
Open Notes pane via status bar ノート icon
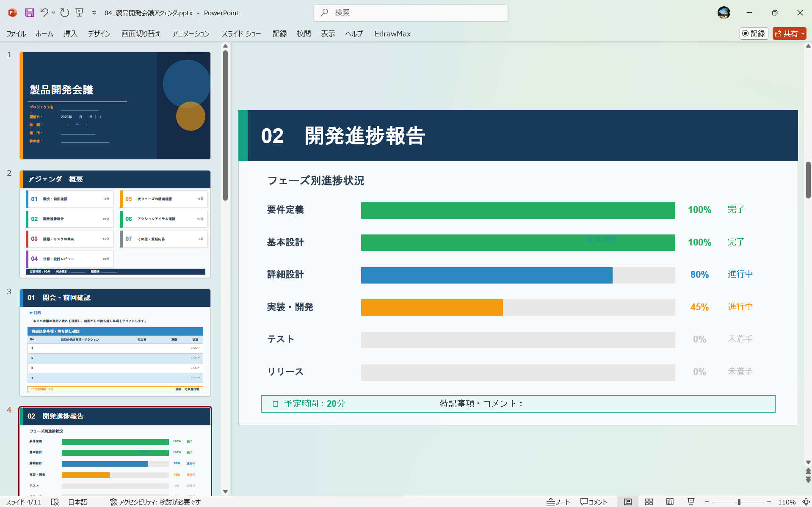tap(558, 502)
